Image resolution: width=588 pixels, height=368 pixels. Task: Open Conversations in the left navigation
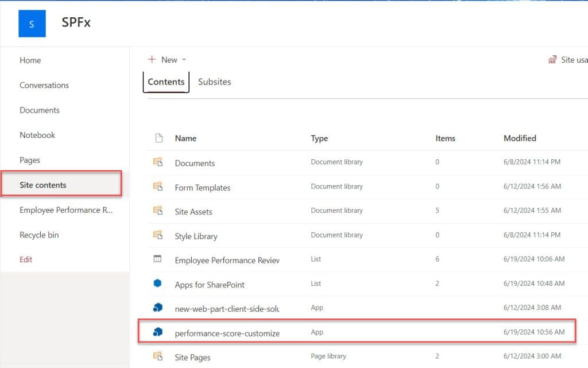point(44,85)
